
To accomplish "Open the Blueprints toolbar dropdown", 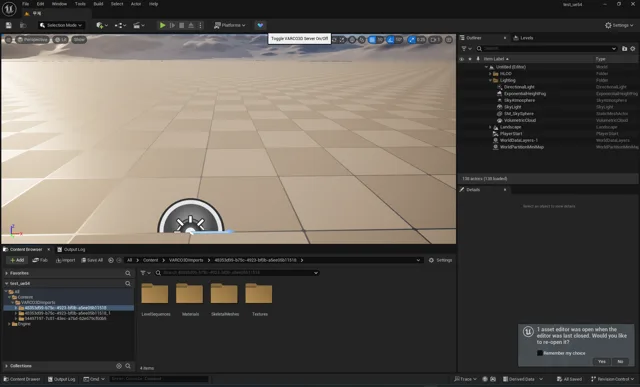I will (x=120, y=25).
